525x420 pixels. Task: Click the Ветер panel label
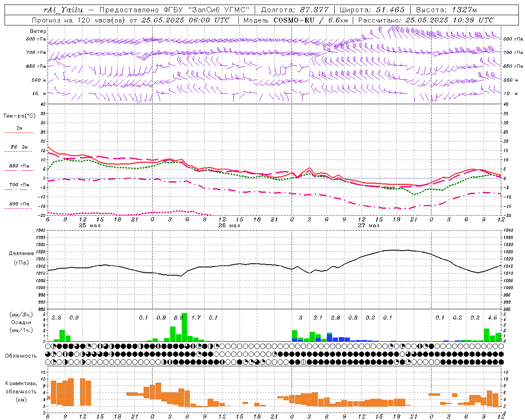[38, 31]
